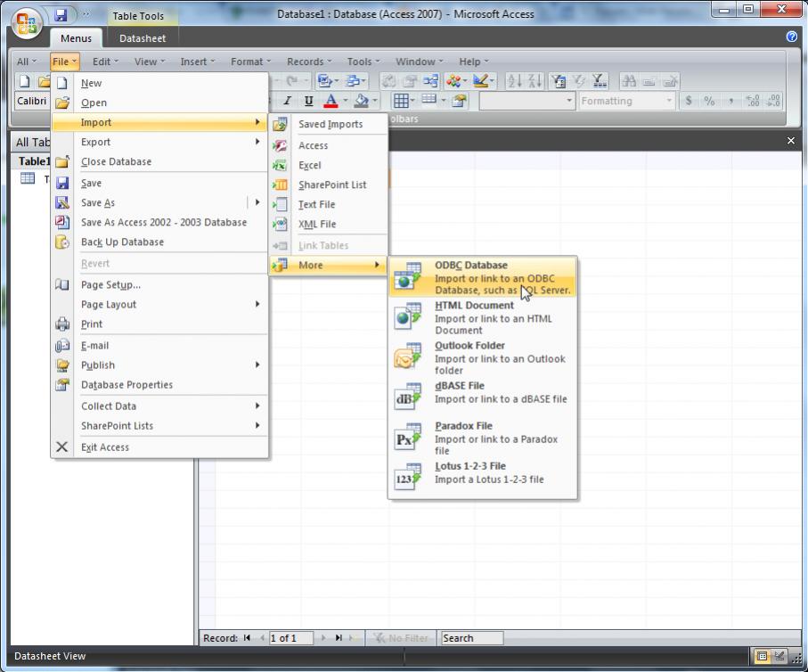Open the Format menu
The height and width of the screenshot is (672, 808).
250,61
